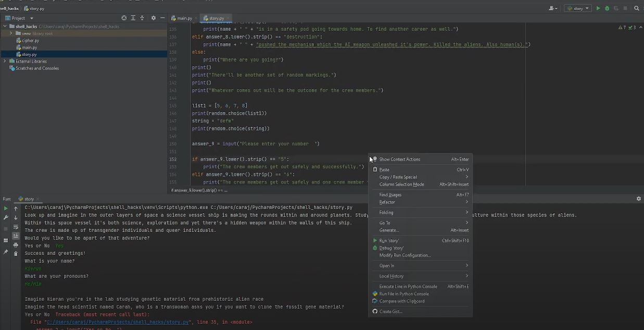Click warnings count indicator in editor
The height and width of the screenshot is (330, 644).
(622, 27)
